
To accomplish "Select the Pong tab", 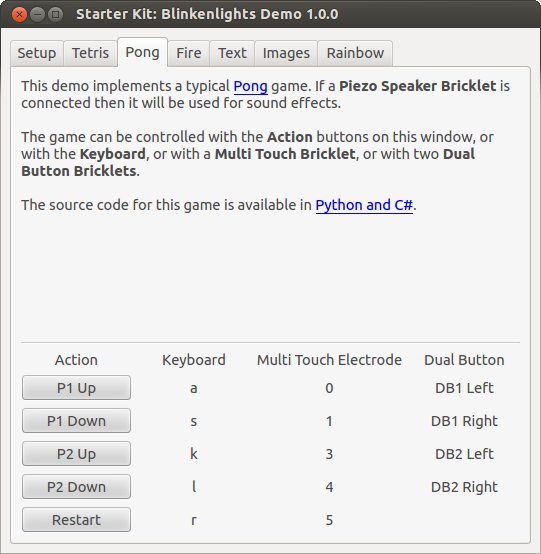I will (x=142, y=52).
